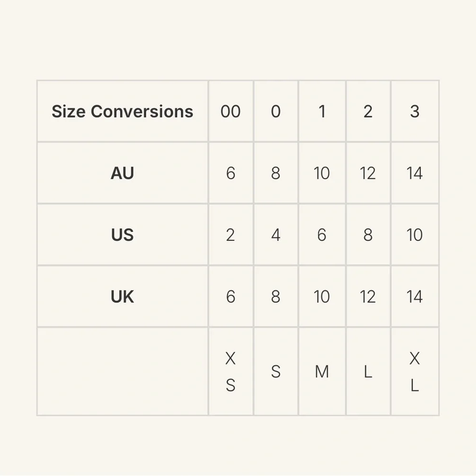Select the UK row label
Image resolution: width=476 pixels, height=476 pixels.
[122, 297]
